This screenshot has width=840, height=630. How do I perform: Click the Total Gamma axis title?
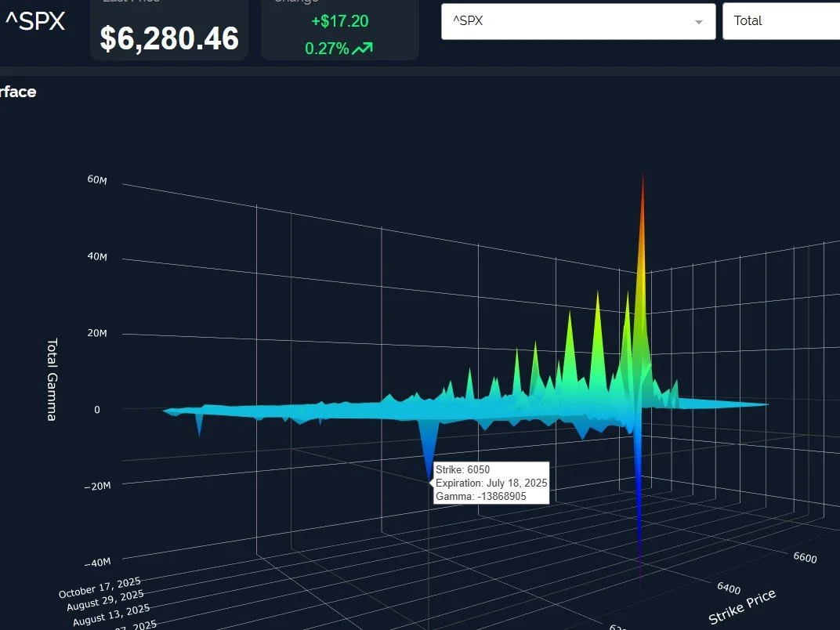52,379
